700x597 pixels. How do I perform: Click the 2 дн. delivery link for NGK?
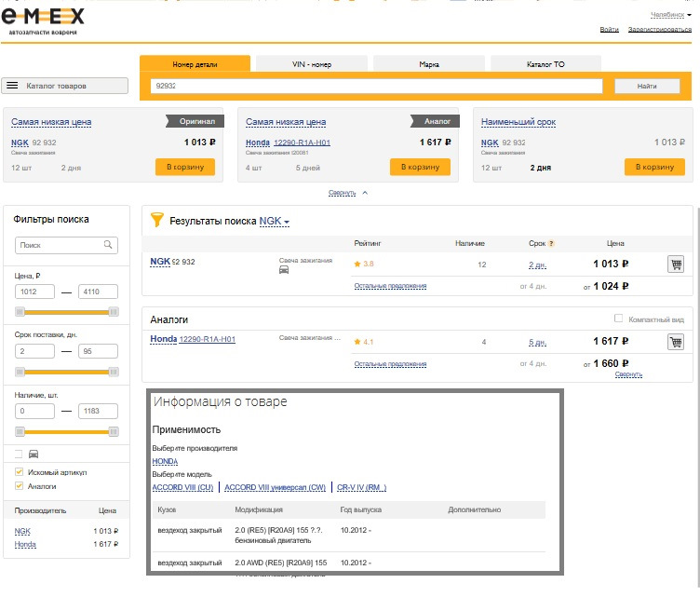click(537, 265)
